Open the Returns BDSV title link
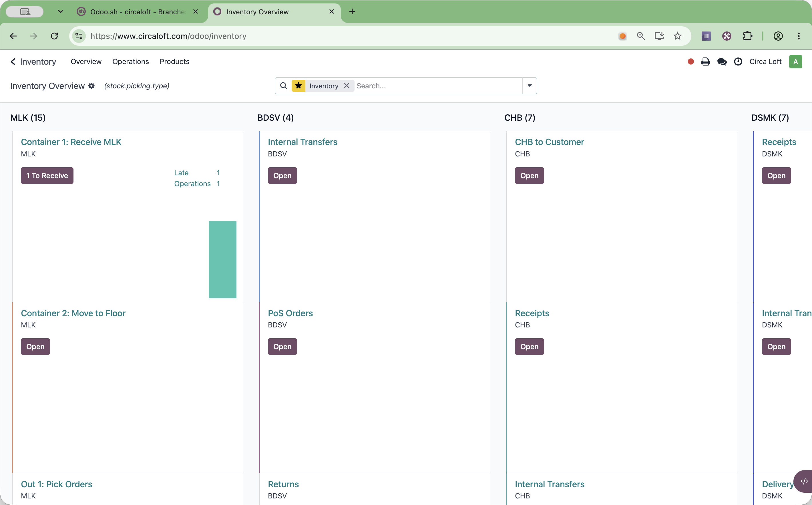 pyautogui.click(x=283, y=484)
